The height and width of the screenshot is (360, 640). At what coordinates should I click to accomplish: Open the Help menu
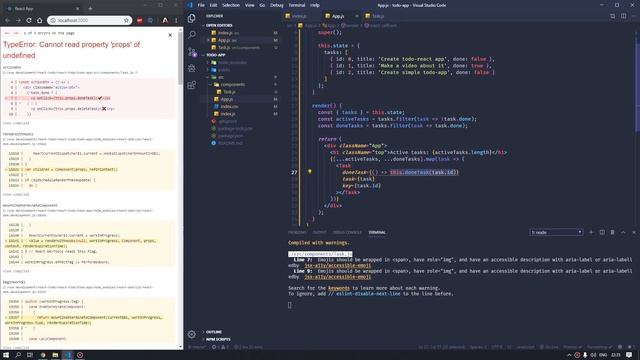click(315, 5)
